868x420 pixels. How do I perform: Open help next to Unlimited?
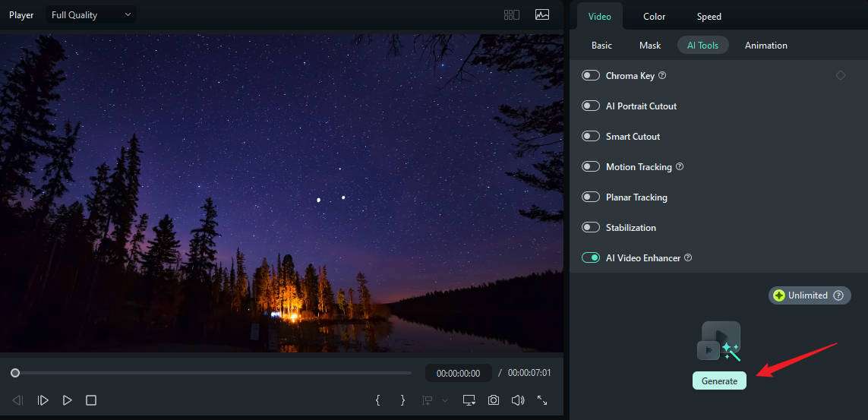coord(838,295)
